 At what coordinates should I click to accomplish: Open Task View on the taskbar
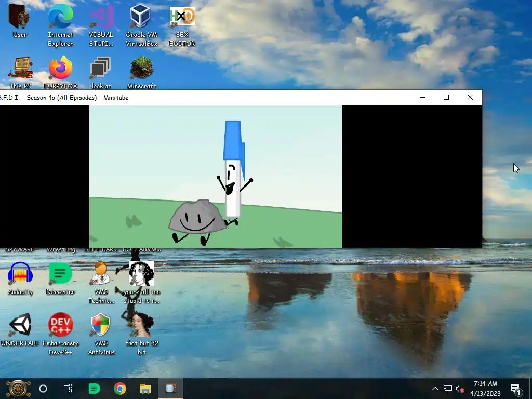pyautogui.click(x=68, y=389)
